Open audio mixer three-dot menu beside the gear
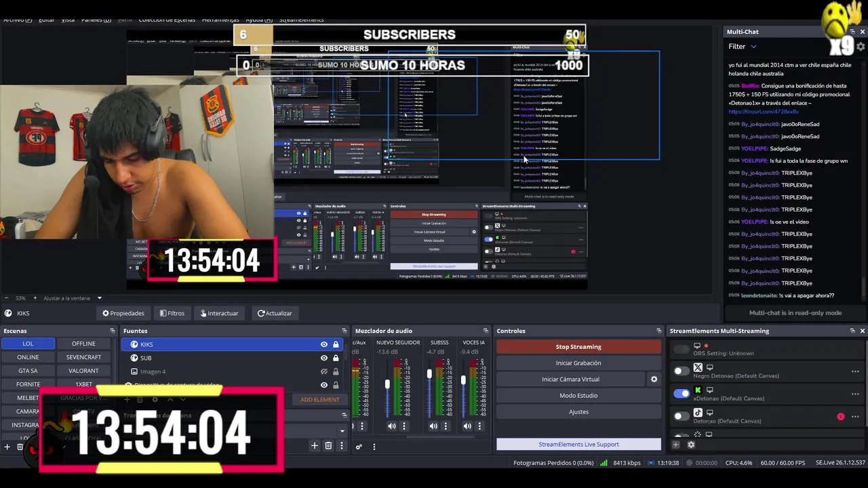This screenshot has height=488, width=868. tap(374, 447)
